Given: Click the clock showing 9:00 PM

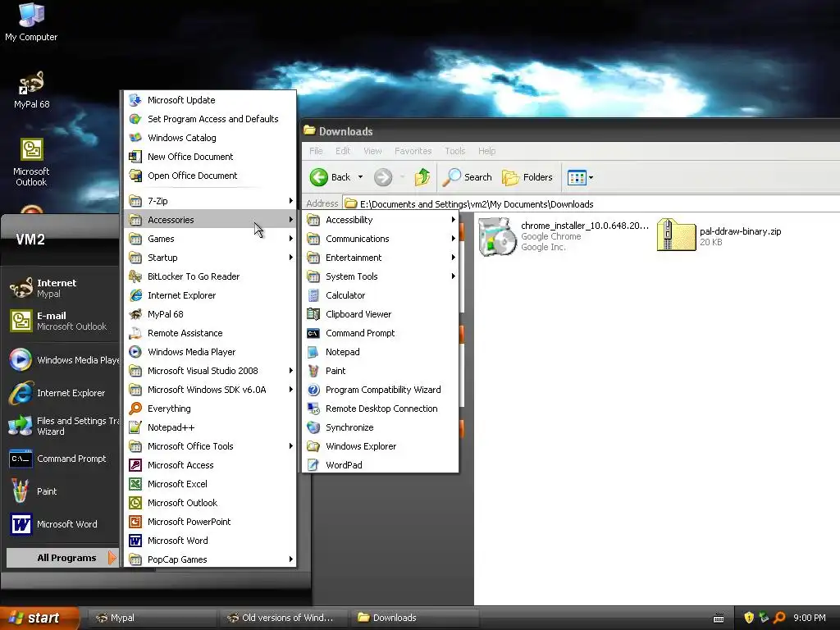Looking at the screenshot, I should coord(810,618).
